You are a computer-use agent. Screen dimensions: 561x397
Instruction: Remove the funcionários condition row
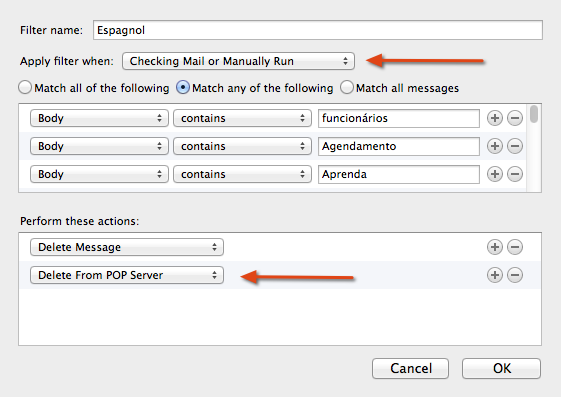click(x=515, y=118)
